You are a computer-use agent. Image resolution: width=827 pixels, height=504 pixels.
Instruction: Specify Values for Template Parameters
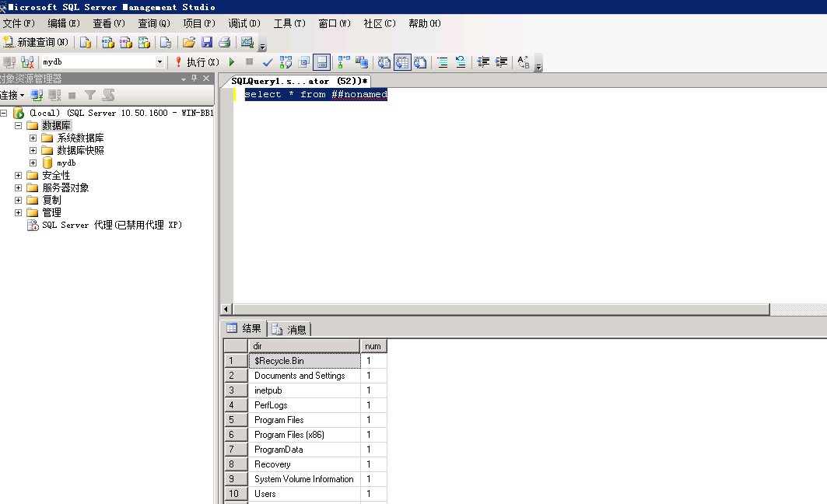click(524, 62)
